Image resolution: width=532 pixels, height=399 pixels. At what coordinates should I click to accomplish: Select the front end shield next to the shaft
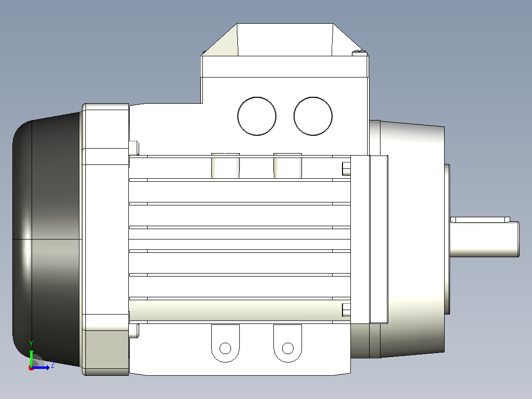click(412, 239)
